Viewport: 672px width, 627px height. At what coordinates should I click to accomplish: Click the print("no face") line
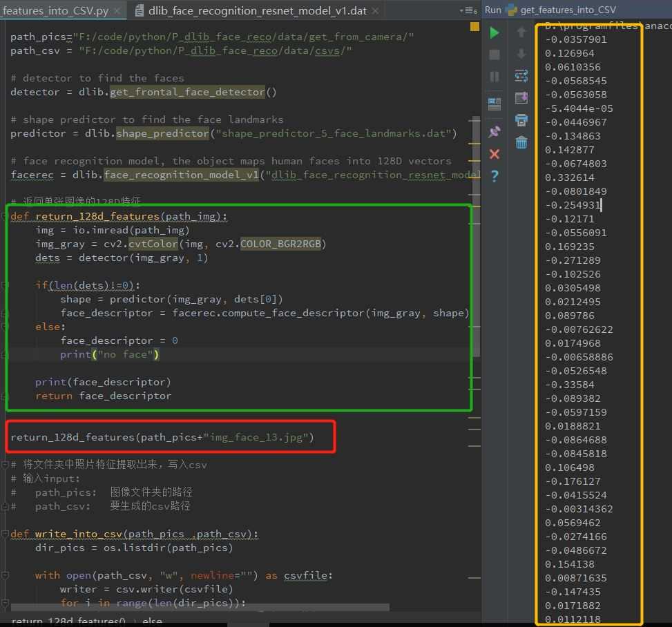point(109,354)
